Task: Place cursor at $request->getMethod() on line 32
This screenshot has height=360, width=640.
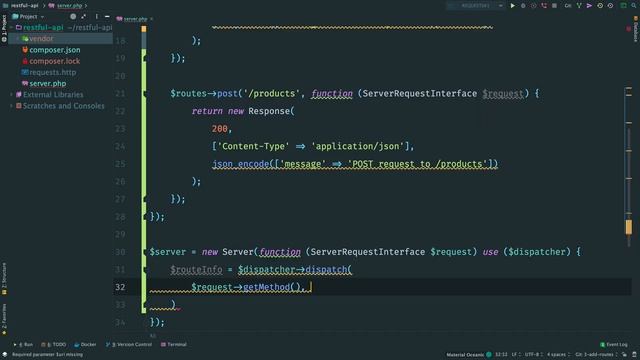Action: coord(247,287)
